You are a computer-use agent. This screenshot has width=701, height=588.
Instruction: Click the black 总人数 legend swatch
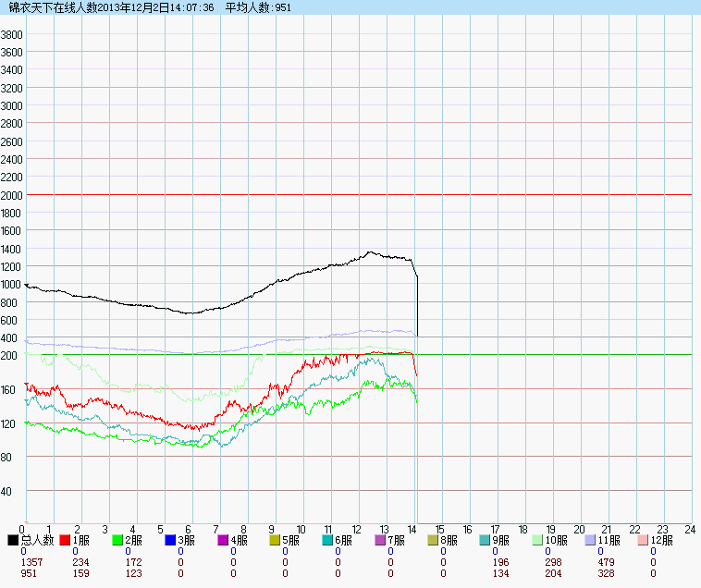click(x=13, y=540)
